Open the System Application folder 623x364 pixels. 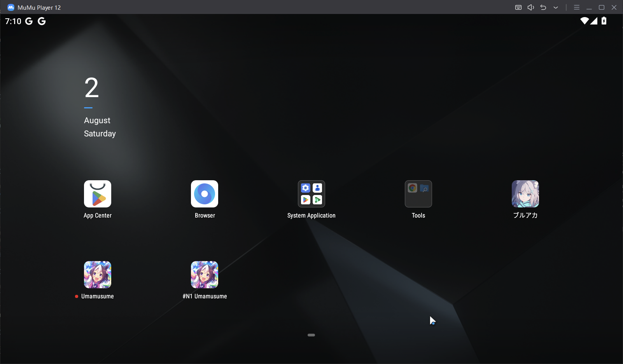point(311,194)
